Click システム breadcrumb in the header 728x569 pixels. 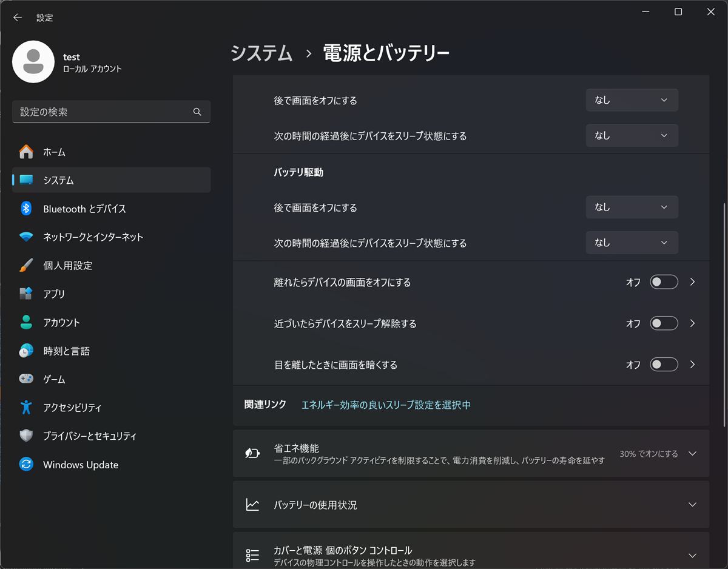pos(261,53)
